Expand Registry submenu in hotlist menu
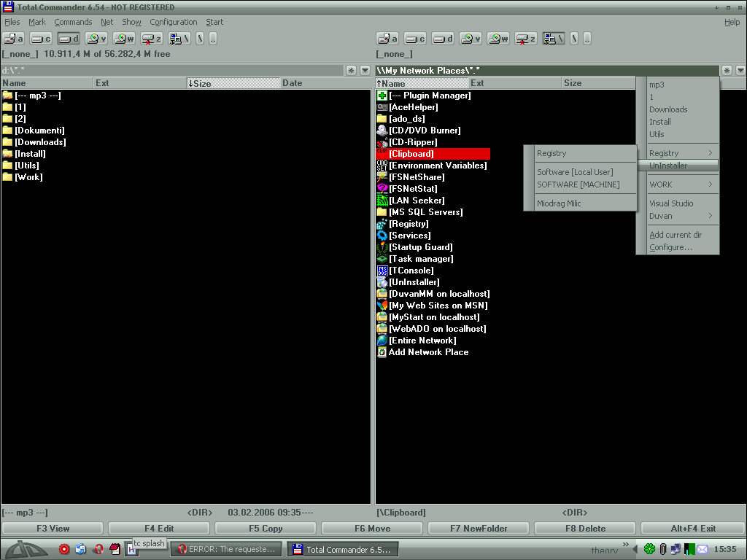Image resolution: width=747 pixels, height=560 pixels. [682, 153]
